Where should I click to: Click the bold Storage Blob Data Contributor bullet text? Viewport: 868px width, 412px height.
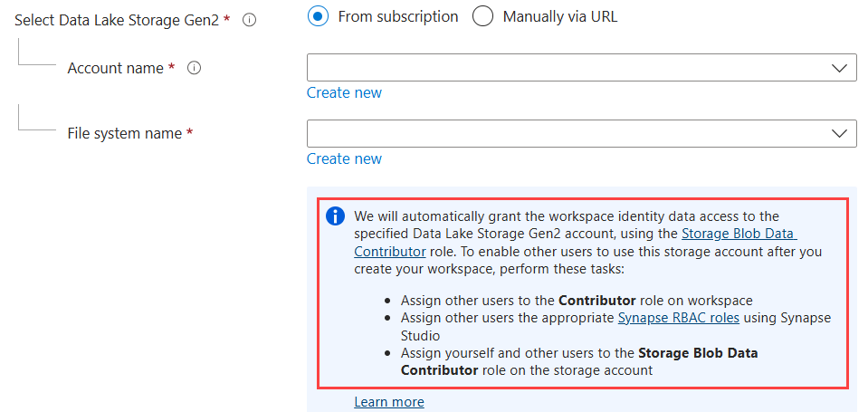pyautogui.click(x=698, y=352)
